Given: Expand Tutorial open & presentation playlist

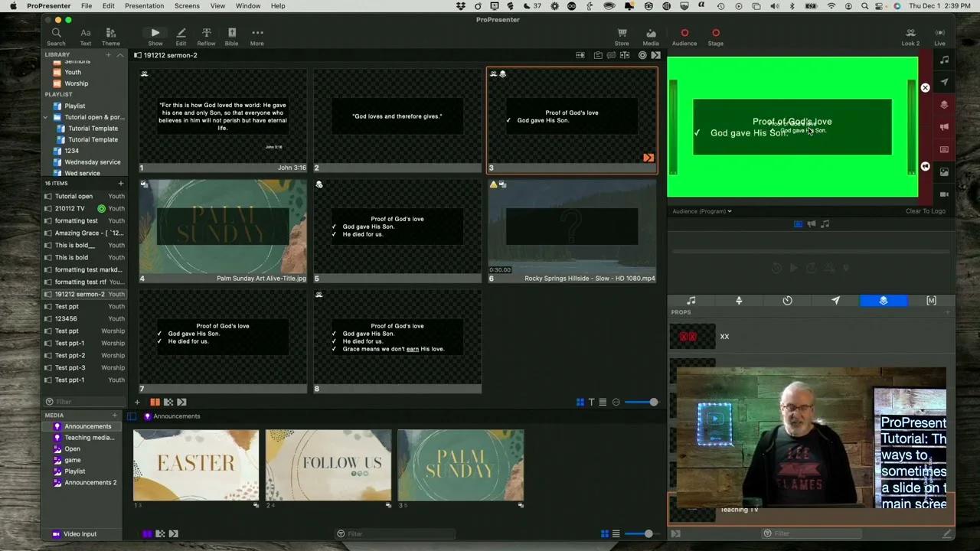Looking at the screenshot, I should (x=45, y=117).
